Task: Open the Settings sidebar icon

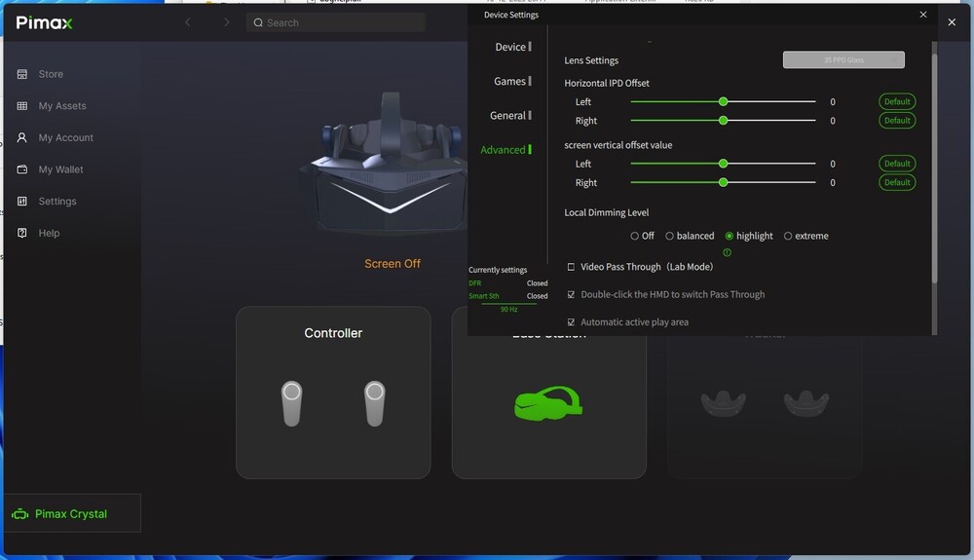Action: click(22, 201)
